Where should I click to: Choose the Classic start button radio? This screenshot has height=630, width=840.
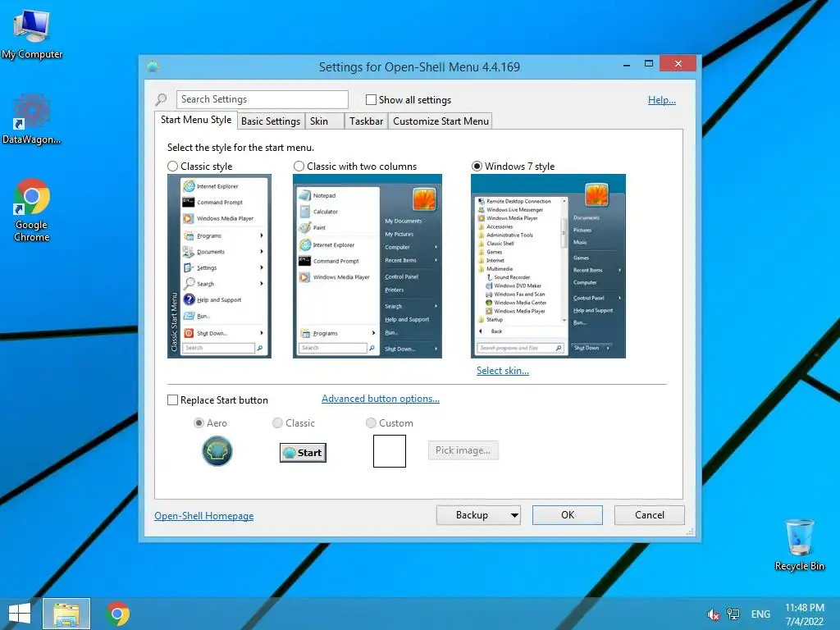click(277, 423)
